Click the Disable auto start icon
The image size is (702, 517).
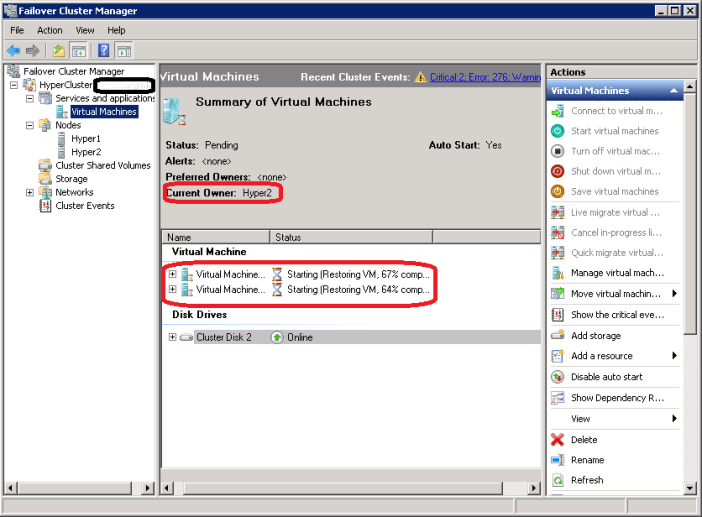(558, 377)
